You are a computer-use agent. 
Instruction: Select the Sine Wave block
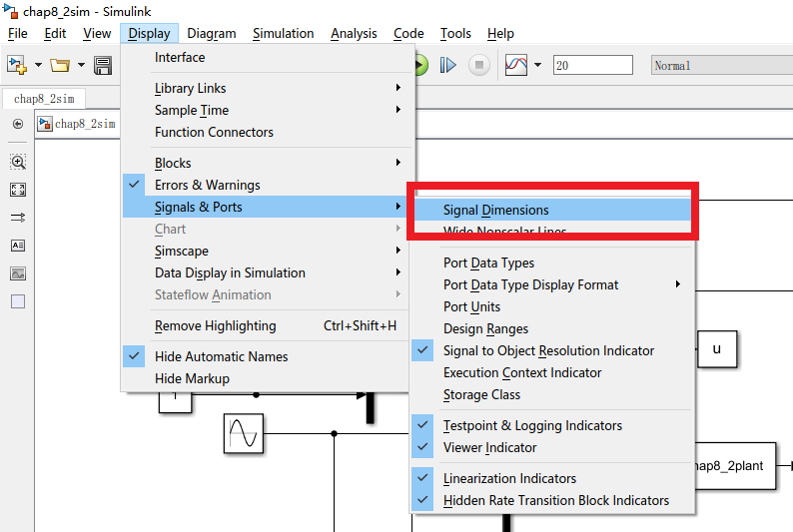[244, 433]
